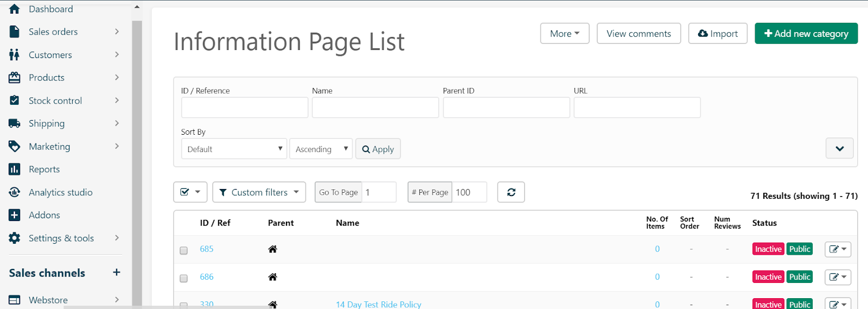Click the Webstore sales channel icon

15,300
